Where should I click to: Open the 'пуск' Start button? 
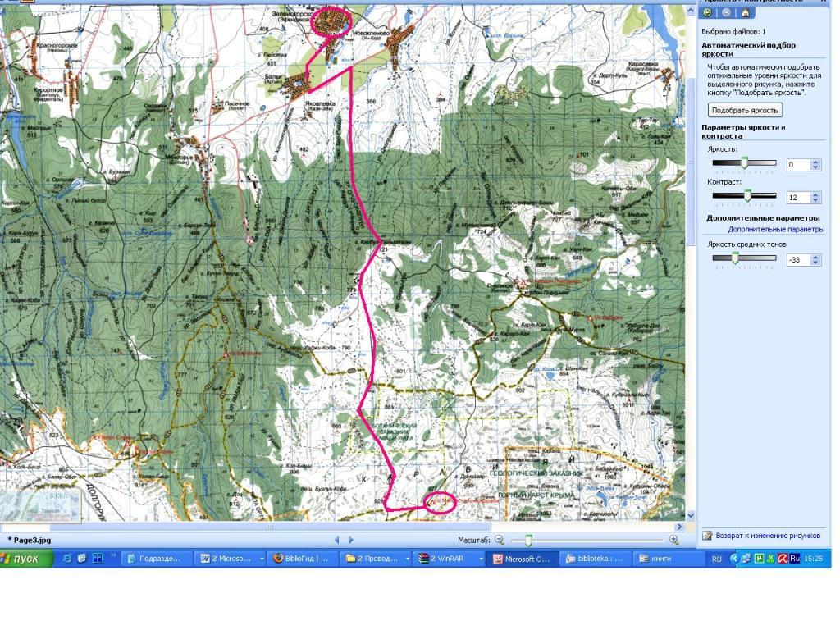26,559
